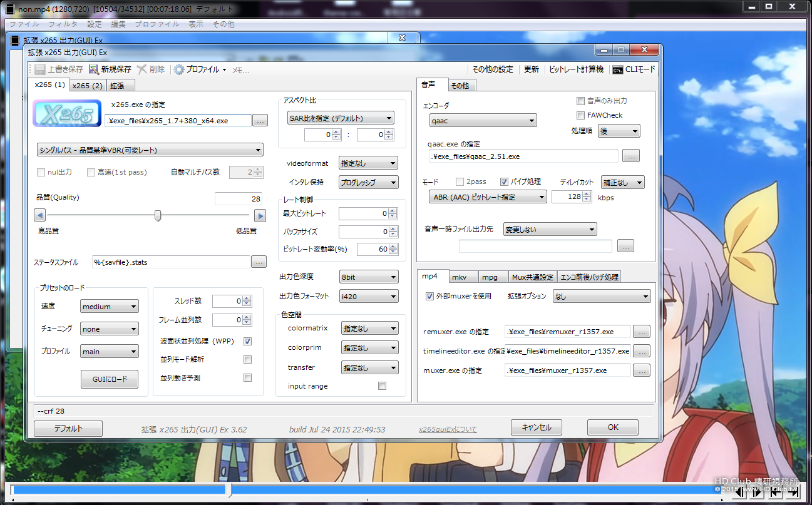Browse audio temp file output folder
Image resolution: width=812 pixels, height=505 pixels.
point(625,246)
